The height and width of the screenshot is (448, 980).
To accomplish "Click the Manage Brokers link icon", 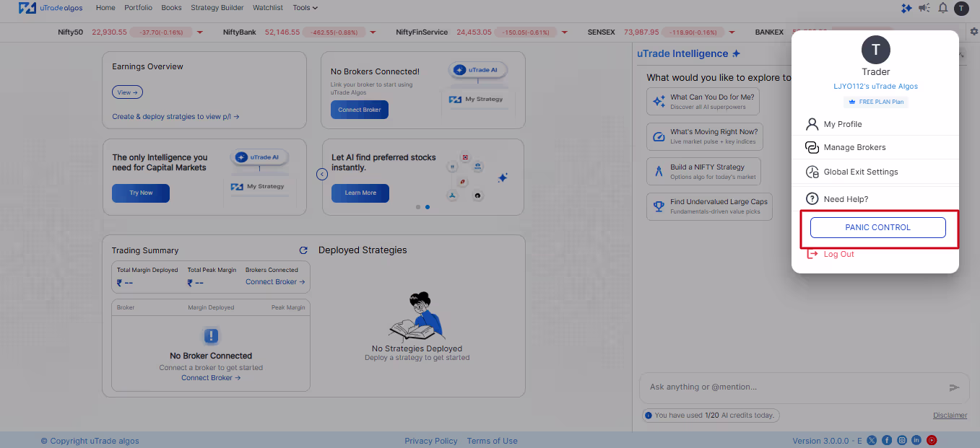I will click(x=812, y=147).
